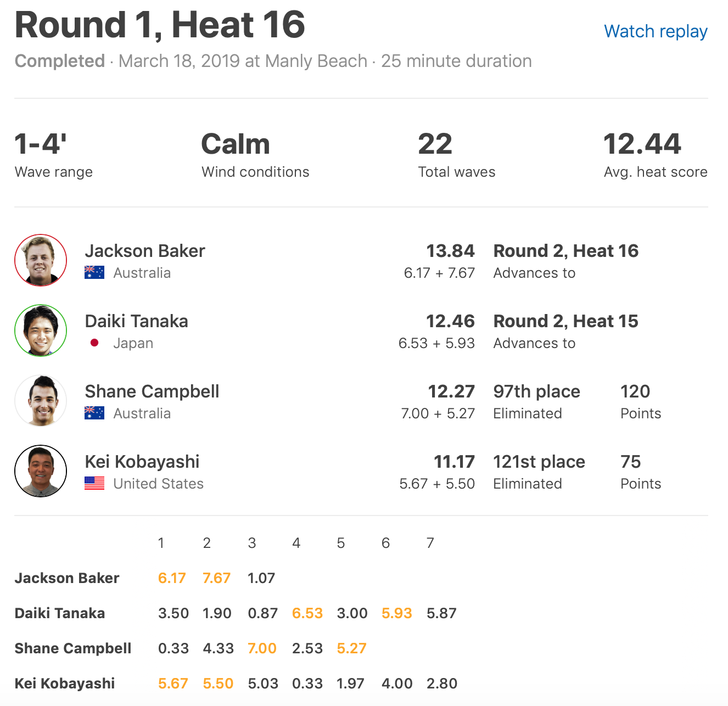
Task: Click Daiki Tanaka's highlighted 6.53 wave score
Action: click(x=307, y=613)
